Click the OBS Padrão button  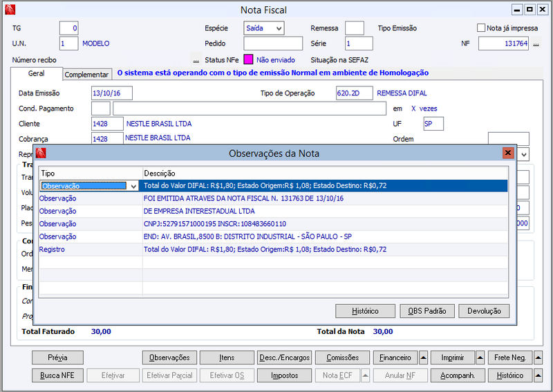[x=427, y=311]
